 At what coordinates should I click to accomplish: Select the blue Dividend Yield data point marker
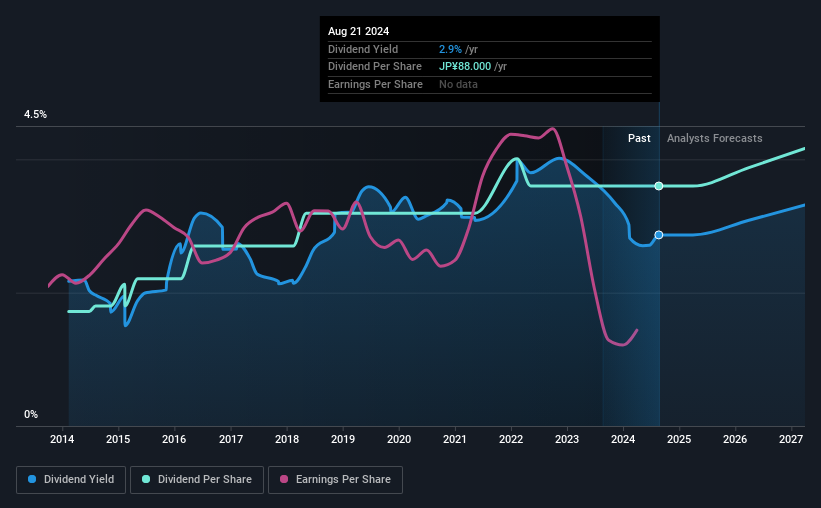coord(659,235)
